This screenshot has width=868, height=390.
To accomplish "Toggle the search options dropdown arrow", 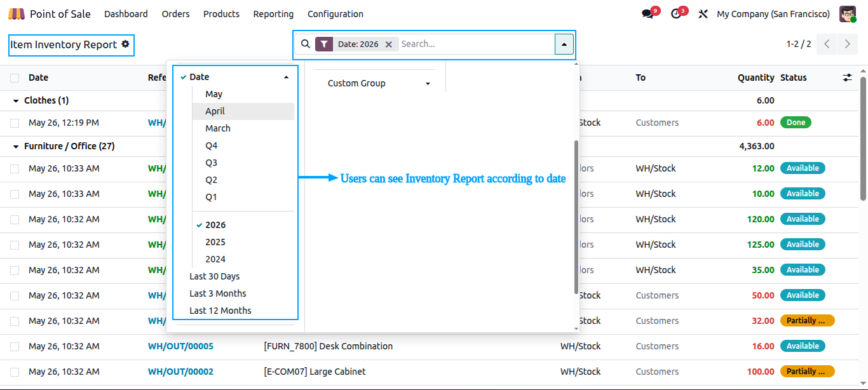I will click(x=564, y=44).
